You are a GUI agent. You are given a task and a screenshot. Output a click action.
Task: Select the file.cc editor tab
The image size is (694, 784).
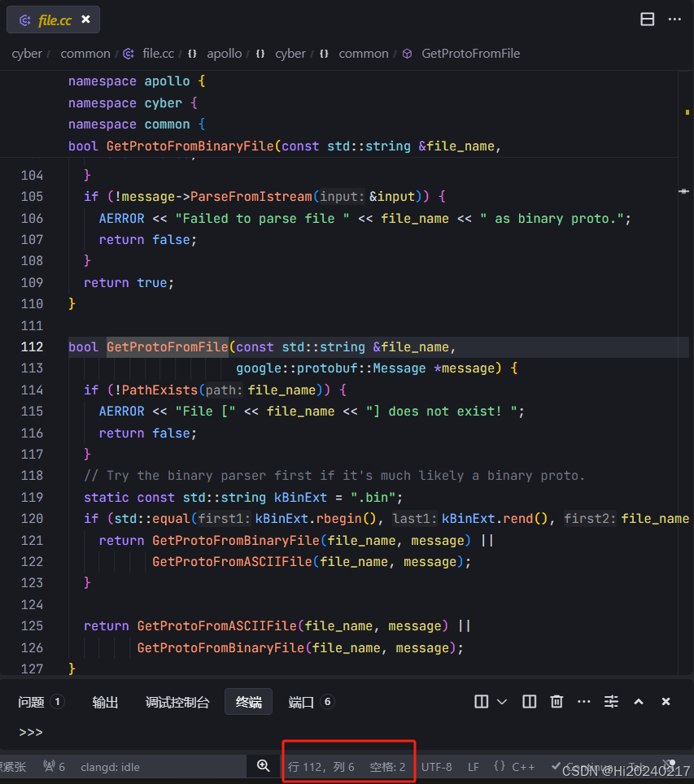(x=53, y=20)
